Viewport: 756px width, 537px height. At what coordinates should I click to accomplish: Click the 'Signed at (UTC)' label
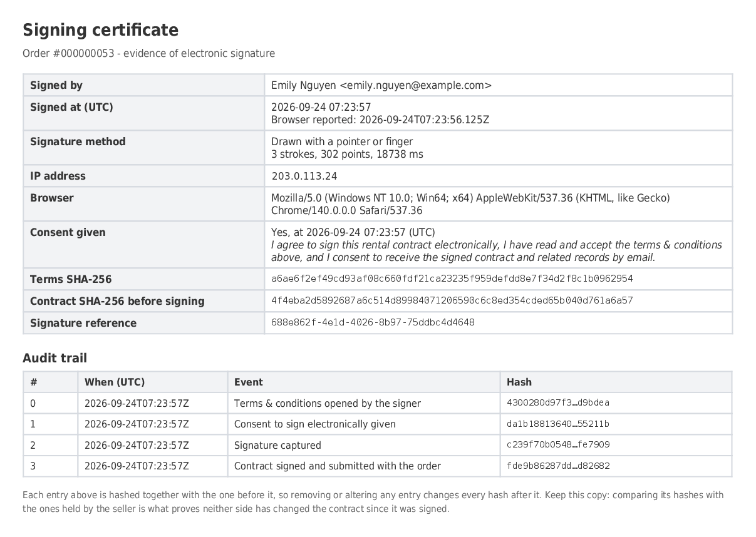coord(71,107)
